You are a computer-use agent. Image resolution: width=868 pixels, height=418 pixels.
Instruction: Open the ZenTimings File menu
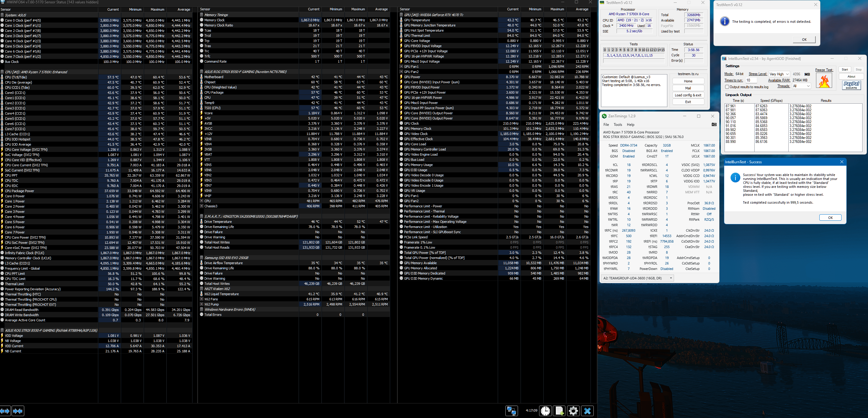(606, 125)
